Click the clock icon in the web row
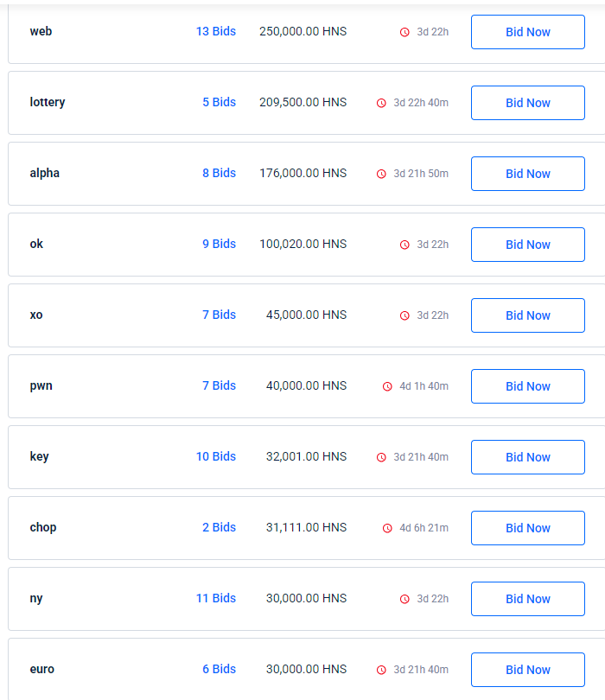605x700 pixels. pos(404,32)
